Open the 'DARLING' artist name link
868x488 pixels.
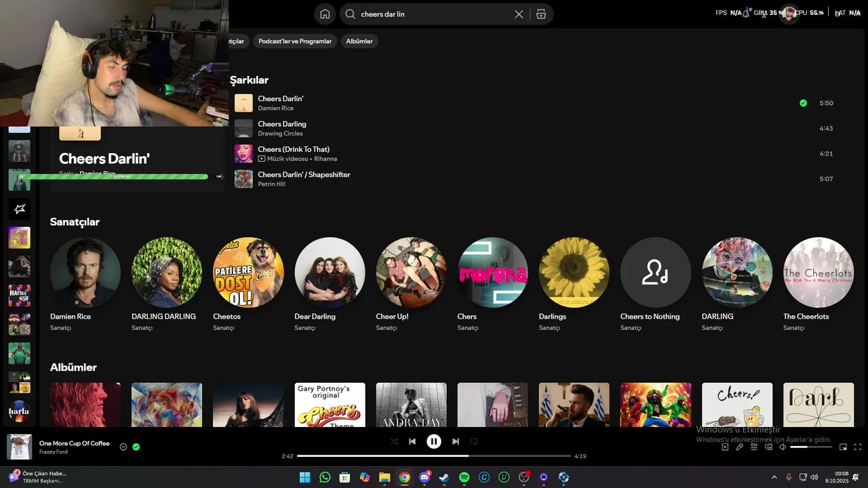(717, 317)
